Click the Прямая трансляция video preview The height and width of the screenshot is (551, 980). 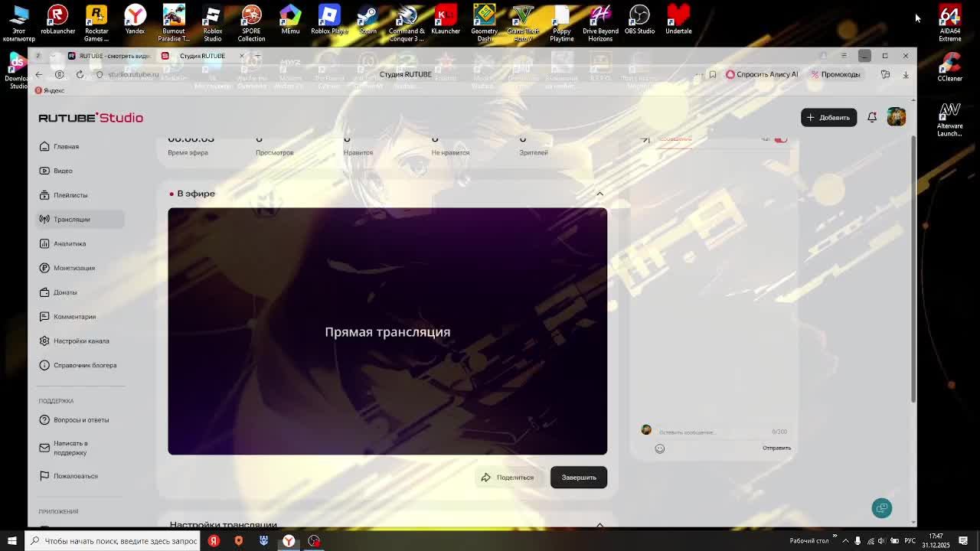click(x=387, y=331)
